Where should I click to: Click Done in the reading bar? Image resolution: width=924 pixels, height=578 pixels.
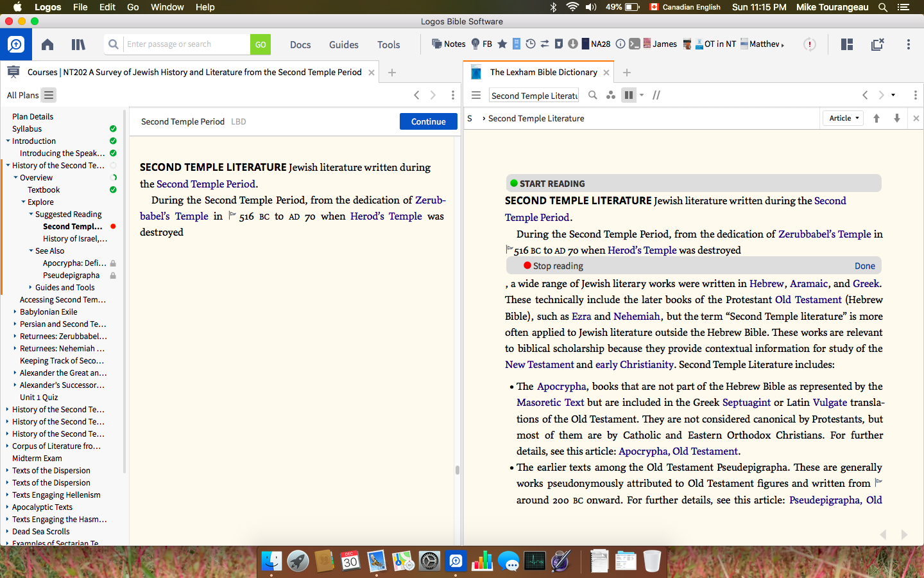coord(865,266)
